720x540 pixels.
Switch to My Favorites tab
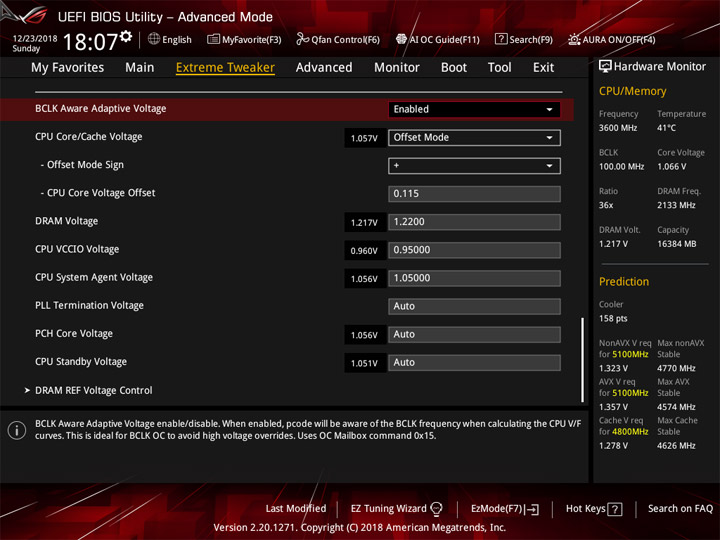pos(68,68)
